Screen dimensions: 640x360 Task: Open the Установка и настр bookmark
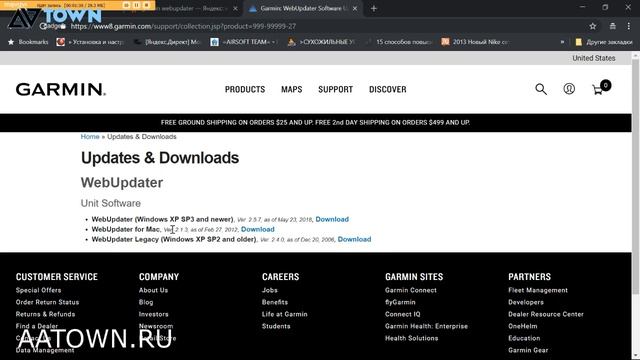coord(90,42)
